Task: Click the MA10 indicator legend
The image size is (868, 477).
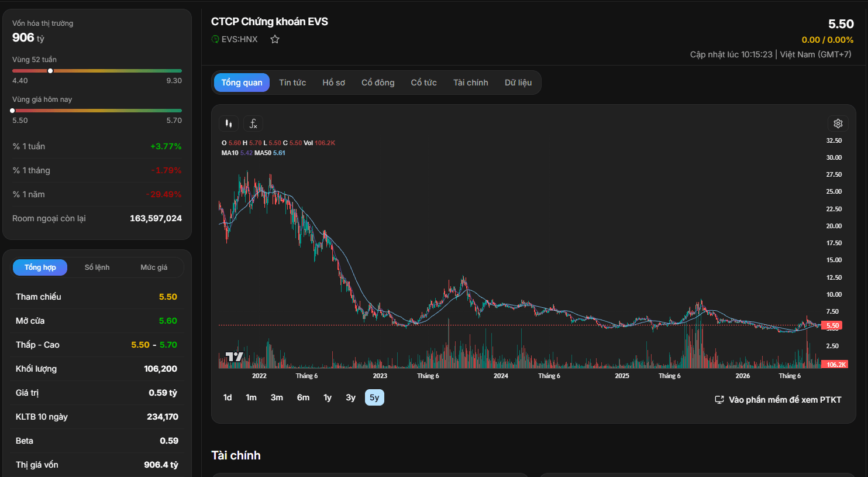Action: [x=237, y=153]
